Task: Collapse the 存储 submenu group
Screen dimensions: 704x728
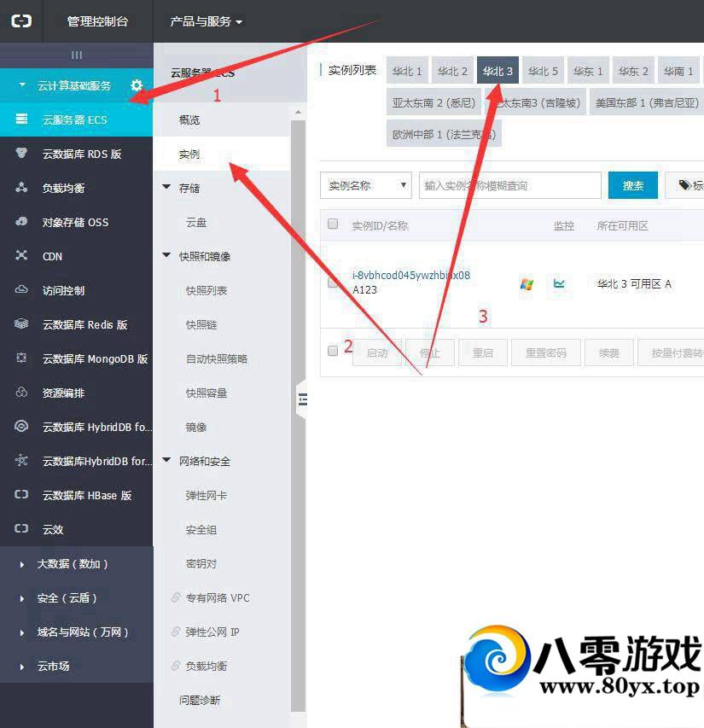Action: 166,187
